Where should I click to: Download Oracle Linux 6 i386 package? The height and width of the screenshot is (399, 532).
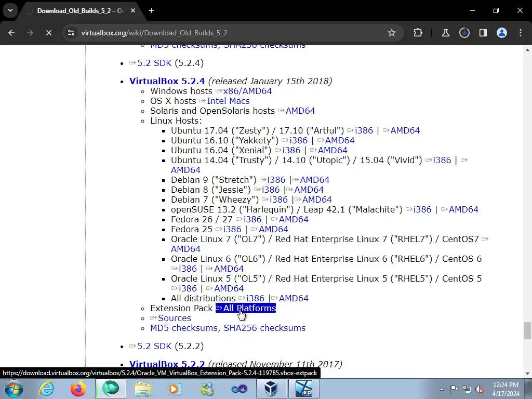[187, 269]
